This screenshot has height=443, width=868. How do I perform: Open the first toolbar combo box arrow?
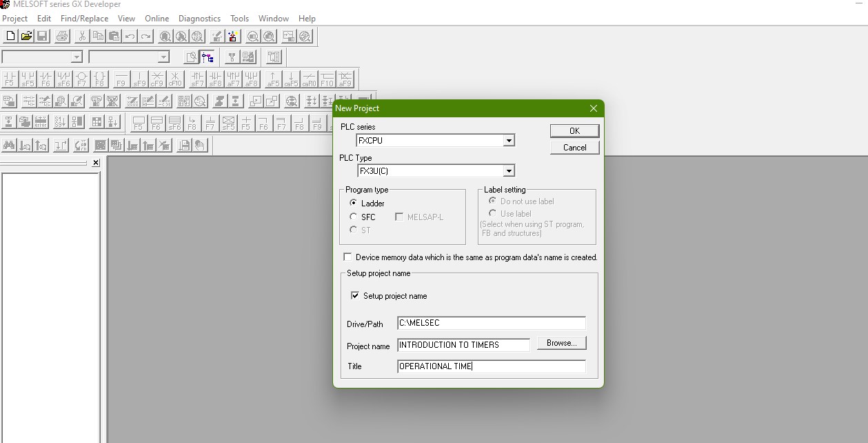[77, 57]
